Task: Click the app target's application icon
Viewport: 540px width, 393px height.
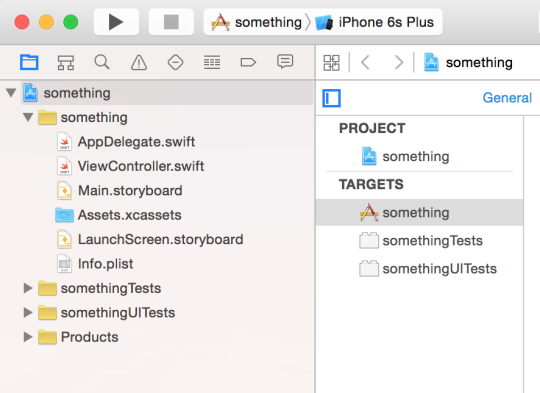Action: coord(369,213)
